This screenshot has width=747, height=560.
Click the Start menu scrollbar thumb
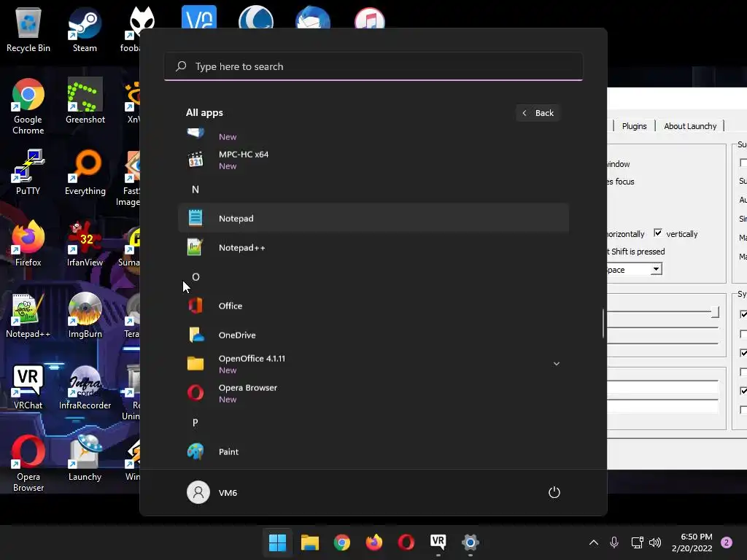[603, 323]
